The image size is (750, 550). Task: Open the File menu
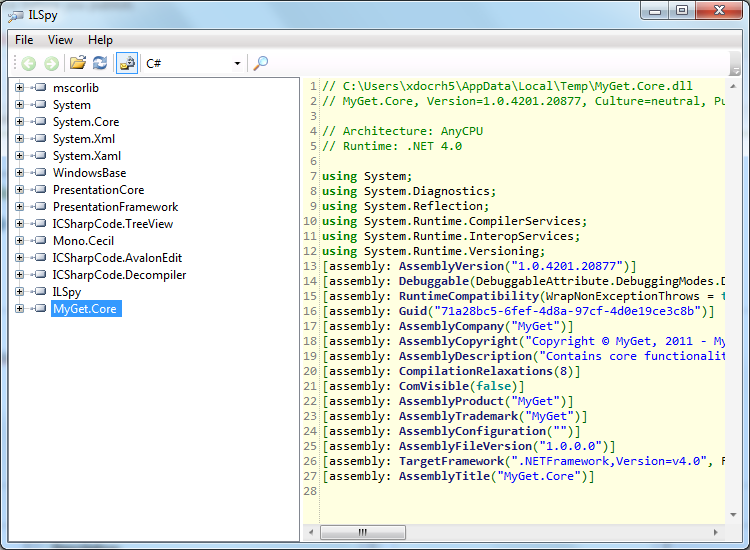(24, 40)
